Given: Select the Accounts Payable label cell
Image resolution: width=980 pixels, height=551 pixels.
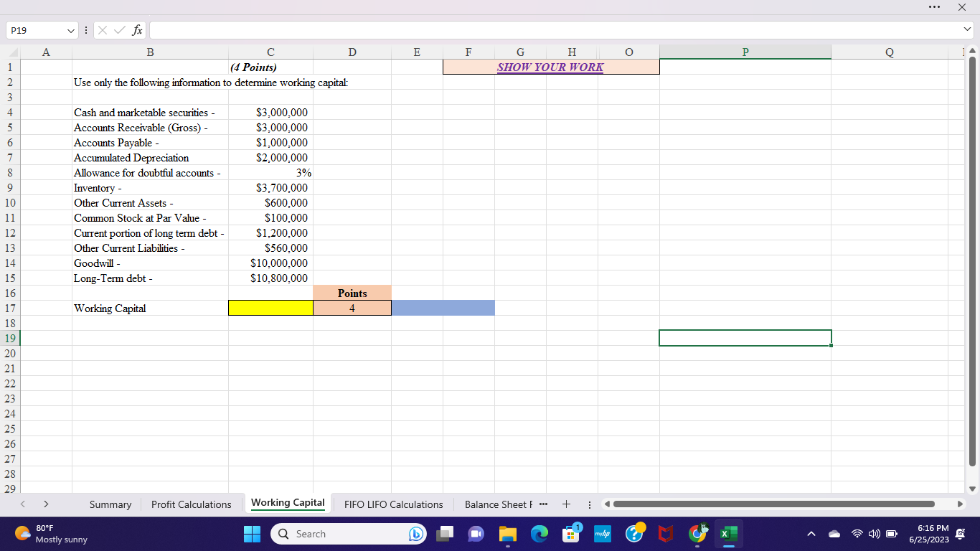Looking at the screenshot, I should tap(150, 142).
